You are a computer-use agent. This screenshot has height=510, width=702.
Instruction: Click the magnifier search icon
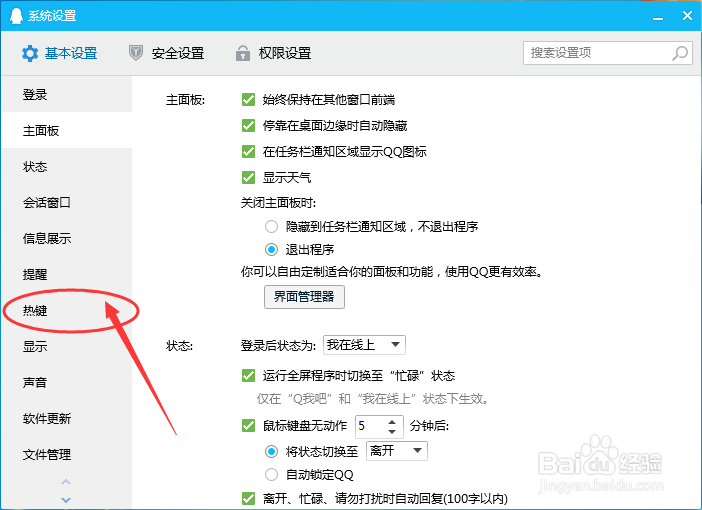[x=680, y=53]
